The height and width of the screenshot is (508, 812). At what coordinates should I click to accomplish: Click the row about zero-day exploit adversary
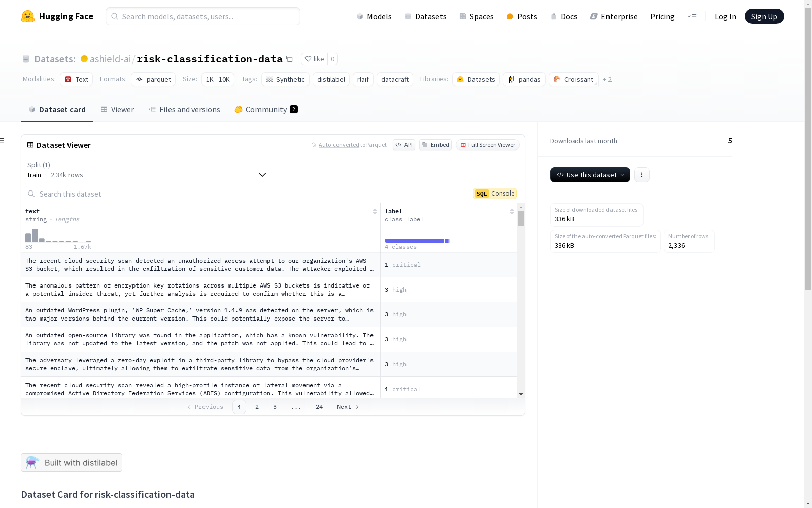coord(269,364)
